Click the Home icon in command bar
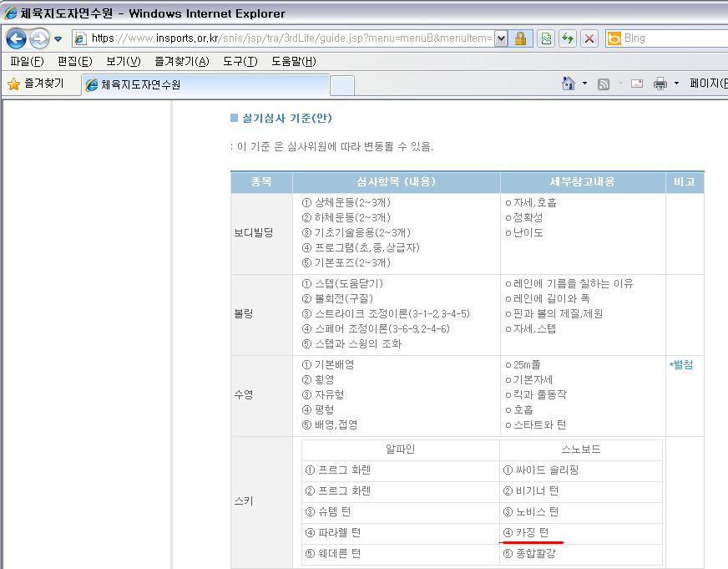The width and height of the screenshot is (728, 569). [x=569, y=84]
